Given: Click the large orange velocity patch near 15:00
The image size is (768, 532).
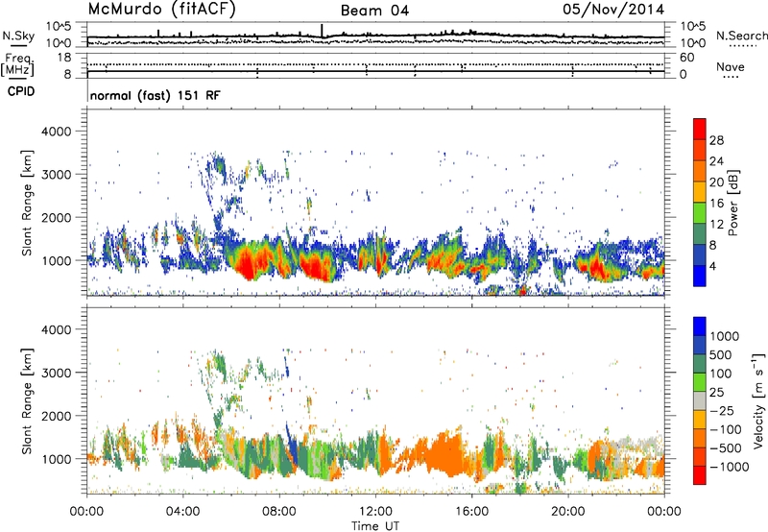Looking at the screenshot, I should 443,455.
